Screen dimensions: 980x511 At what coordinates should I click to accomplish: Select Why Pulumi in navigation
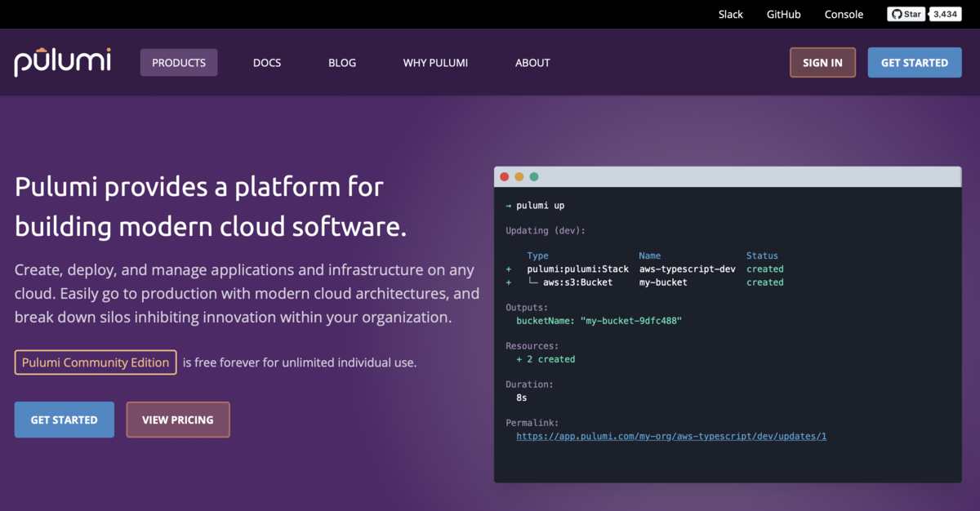[435, 63]
